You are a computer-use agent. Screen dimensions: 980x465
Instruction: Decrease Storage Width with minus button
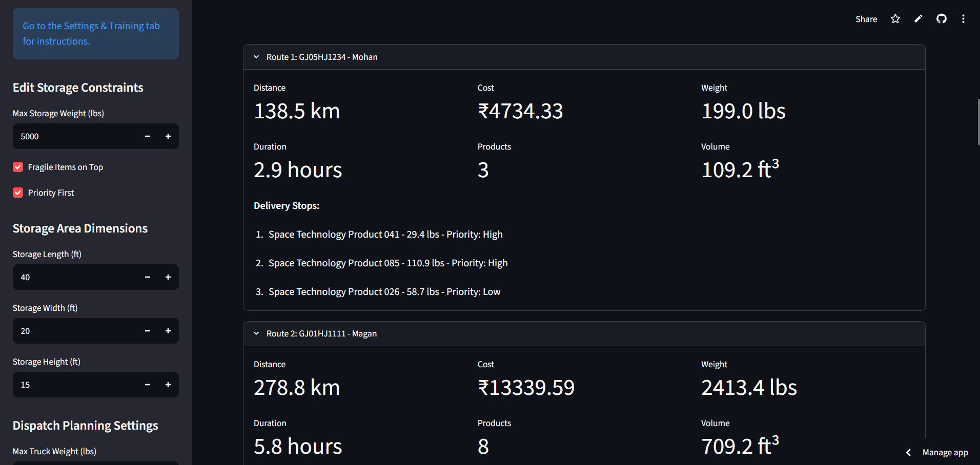click(x=148, y=331)
